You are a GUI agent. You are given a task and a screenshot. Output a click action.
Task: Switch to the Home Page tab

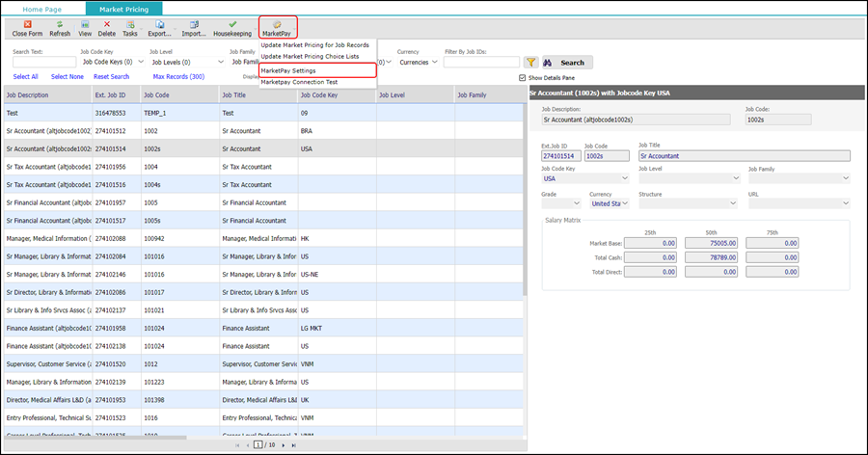click(x=42, y=9)
